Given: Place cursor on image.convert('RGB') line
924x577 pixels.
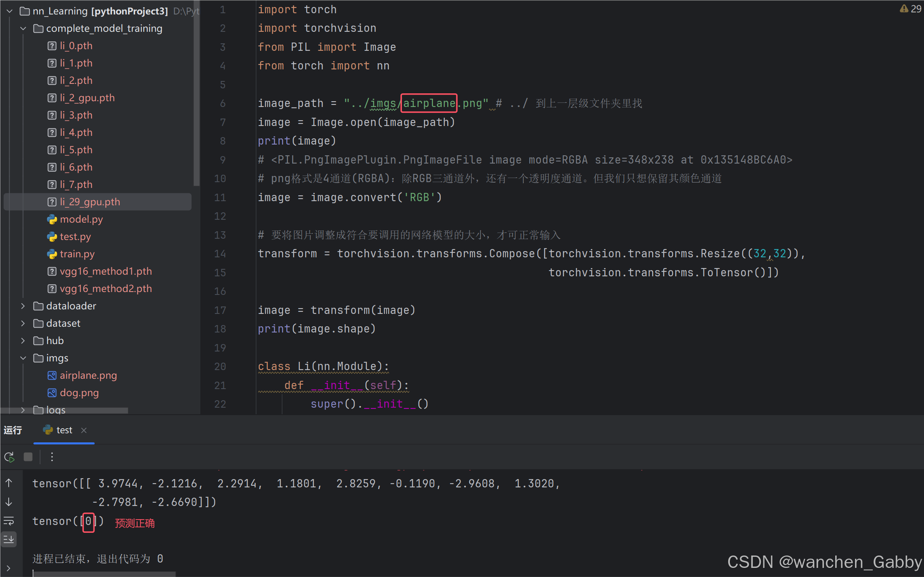Looking at the screenshot, I should click(x=350, y=198).
